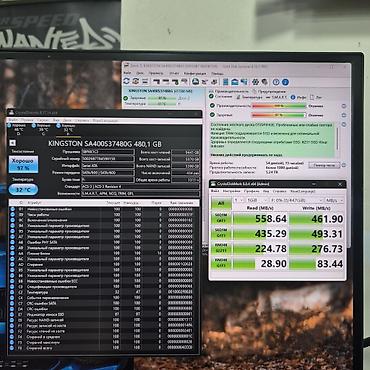The image size is (370, 370).
Task: Open the 1GiB test size dropdown
Action: click(257, 200)
